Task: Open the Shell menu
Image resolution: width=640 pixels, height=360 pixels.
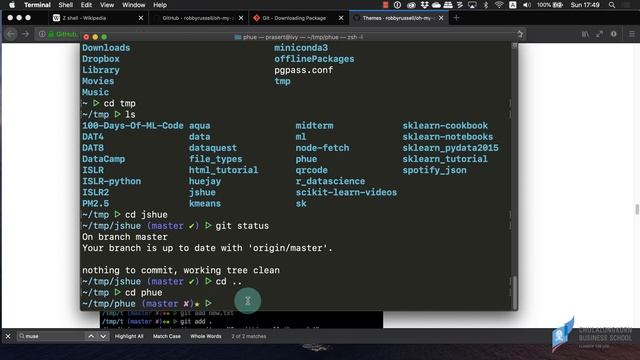Action: [x=65, y=5]
